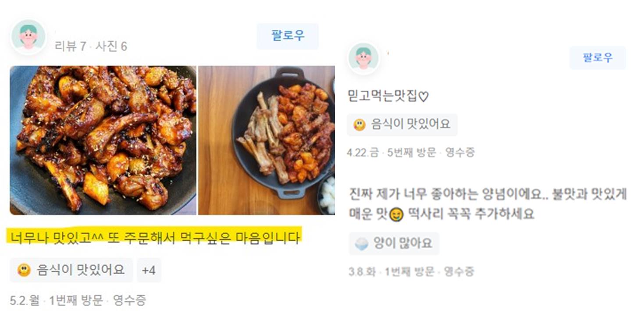Click the smiley emoji in right '음식이 맛있어요' tag

[359, 125]
